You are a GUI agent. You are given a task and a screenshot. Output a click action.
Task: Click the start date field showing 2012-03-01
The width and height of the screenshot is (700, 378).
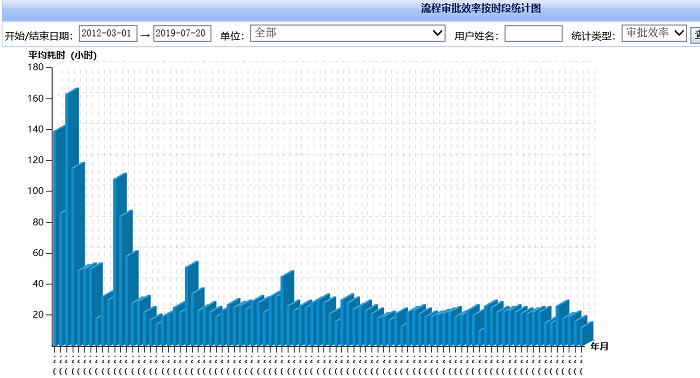pos(108,33)
